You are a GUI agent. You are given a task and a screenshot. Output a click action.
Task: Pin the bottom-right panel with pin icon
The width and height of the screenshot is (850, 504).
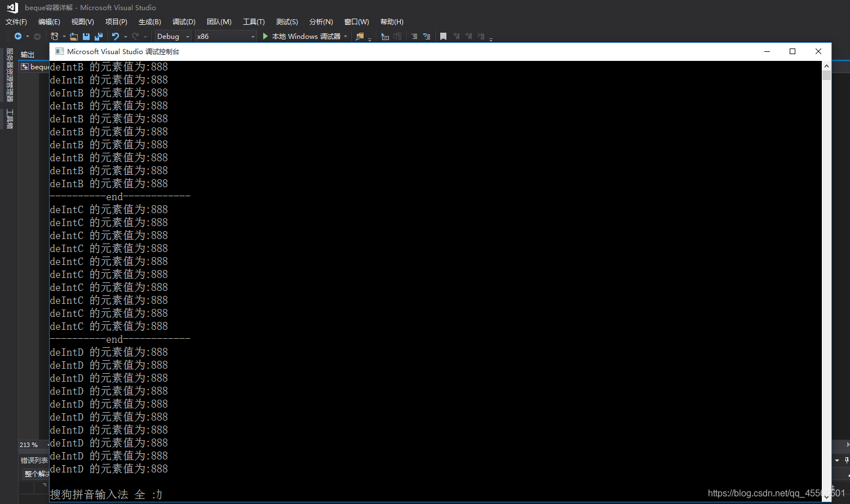click(x=846, y=461)
